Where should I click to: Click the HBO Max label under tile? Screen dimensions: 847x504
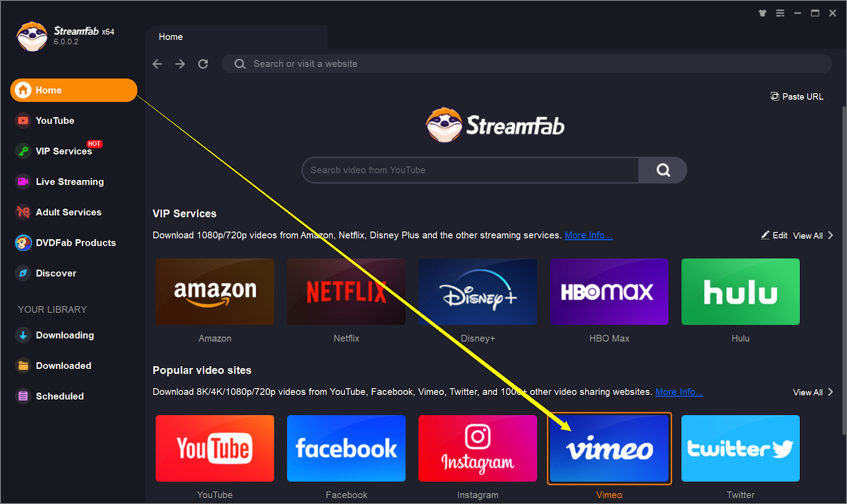[609, 338]
